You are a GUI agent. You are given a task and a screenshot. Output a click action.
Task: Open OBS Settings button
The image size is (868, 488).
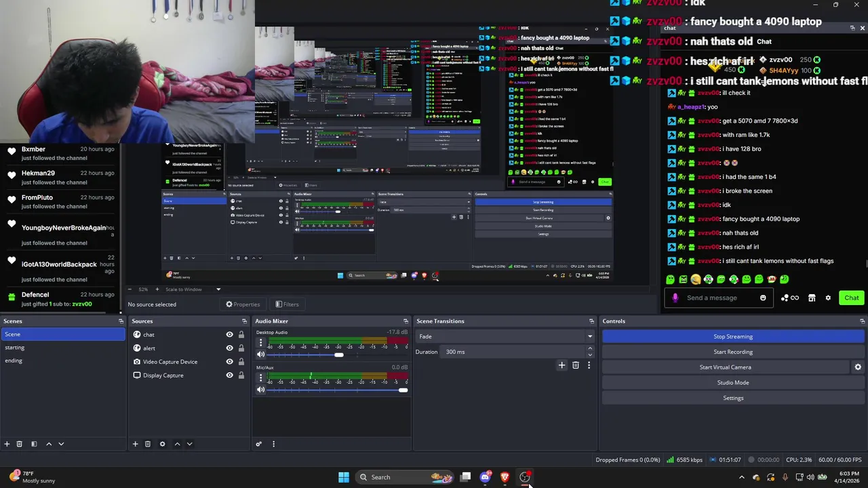733,398
